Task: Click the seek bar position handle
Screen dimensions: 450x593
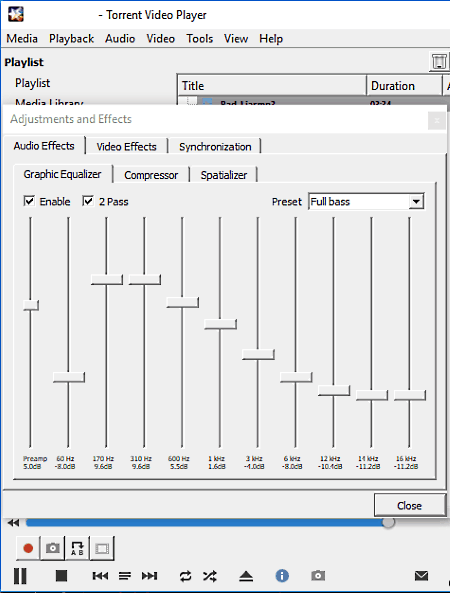Action: 388,522
